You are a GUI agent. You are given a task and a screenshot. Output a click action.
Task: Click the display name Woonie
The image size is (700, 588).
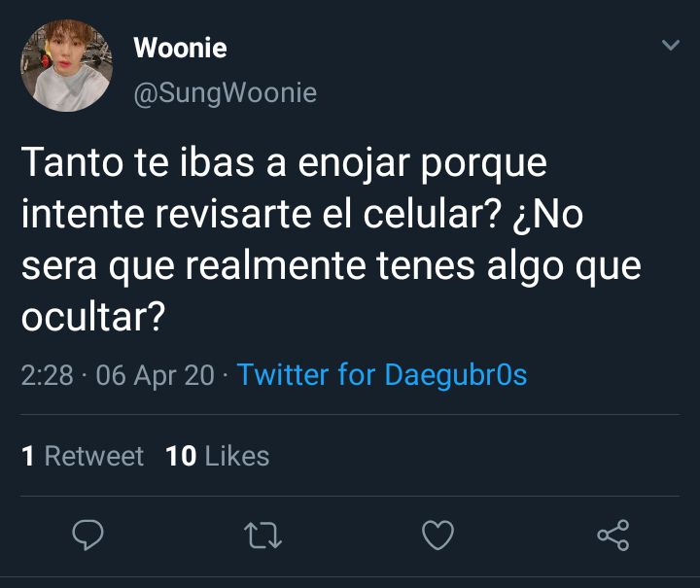pos(181,48)
